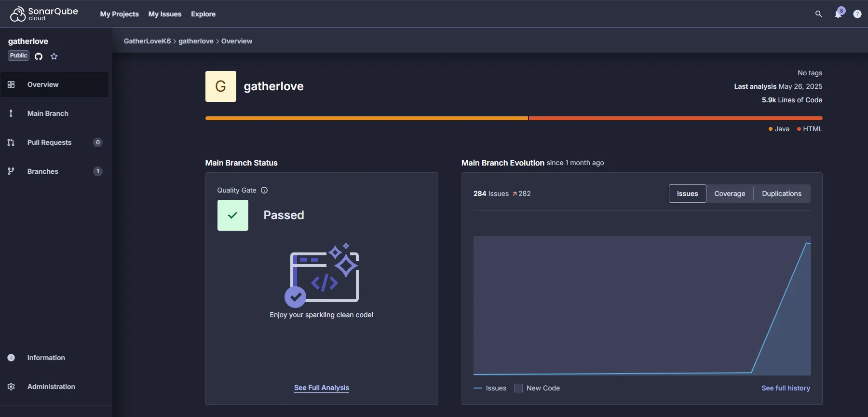Click the 284 Issues count text
868x417 pixels.
pyautogui.click(x=491, y=194)
